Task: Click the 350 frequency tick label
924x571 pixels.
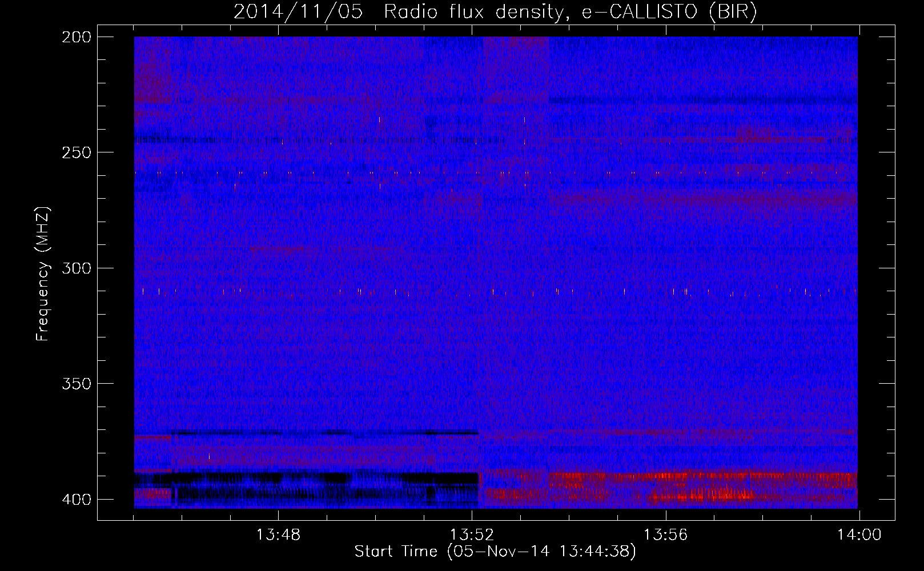Action: tap(76, 384)
